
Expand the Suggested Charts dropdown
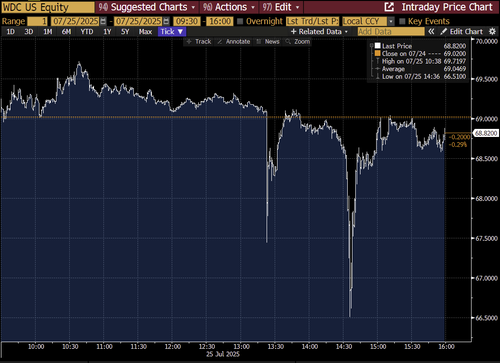(x=146, y=7)
